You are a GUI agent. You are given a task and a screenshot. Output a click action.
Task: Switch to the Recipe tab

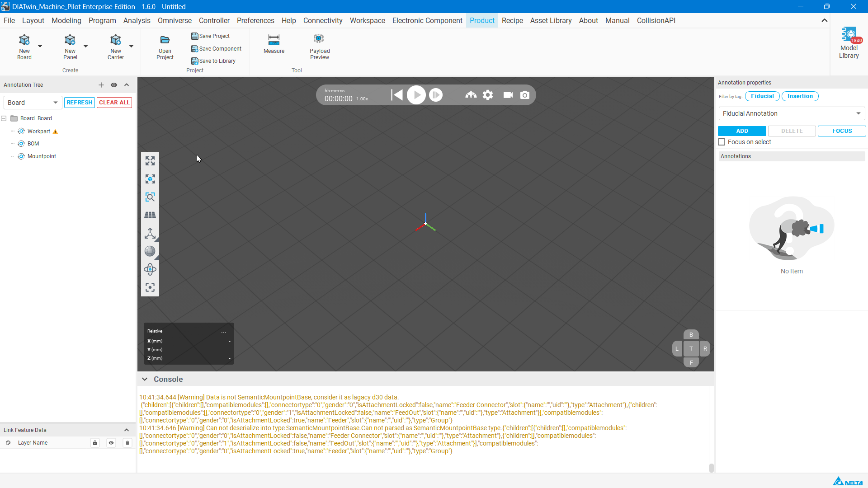pyautogui.click(x=512, y=21)
